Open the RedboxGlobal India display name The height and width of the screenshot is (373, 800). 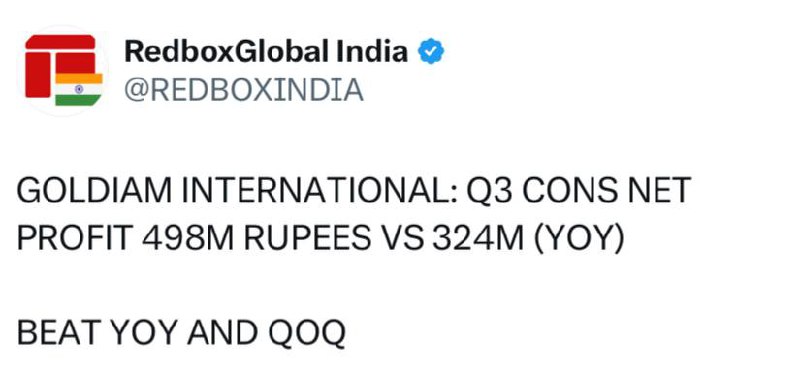(x=266, y=52)
